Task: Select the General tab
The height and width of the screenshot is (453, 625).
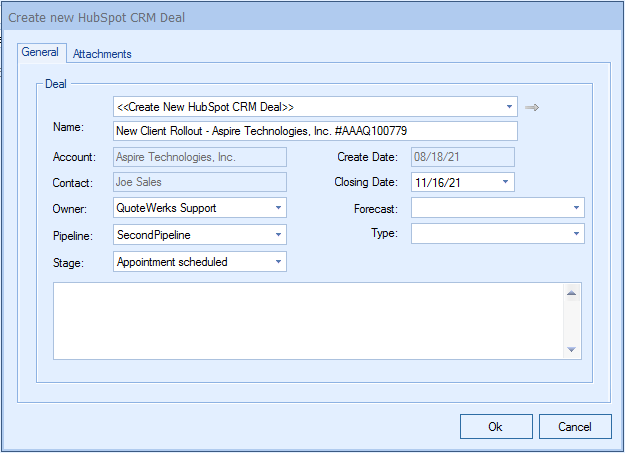Action: click(40, 53)
